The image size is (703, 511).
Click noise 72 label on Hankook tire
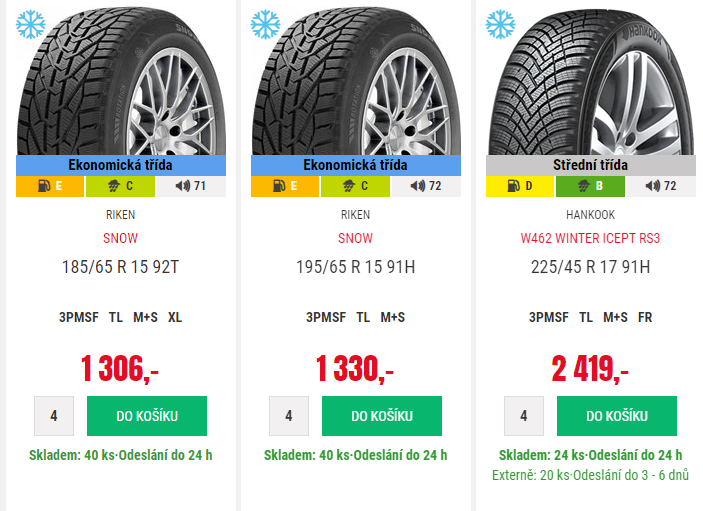660,186
